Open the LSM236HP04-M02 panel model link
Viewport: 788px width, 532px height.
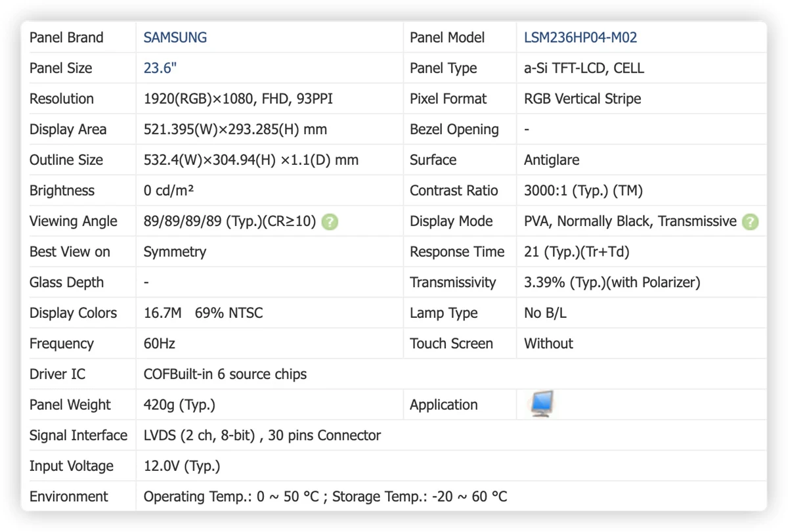click(580, 37)
